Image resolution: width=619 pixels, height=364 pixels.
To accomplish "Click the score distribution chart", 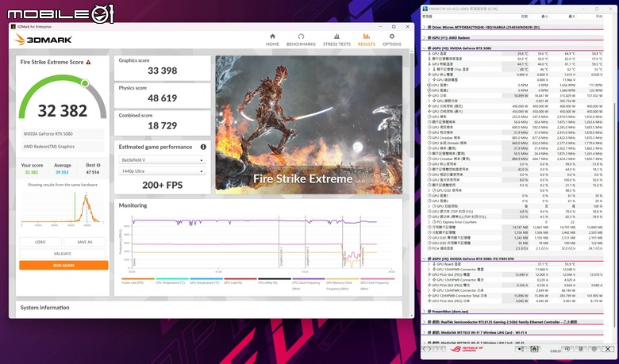I will click(x=63, y=209).
